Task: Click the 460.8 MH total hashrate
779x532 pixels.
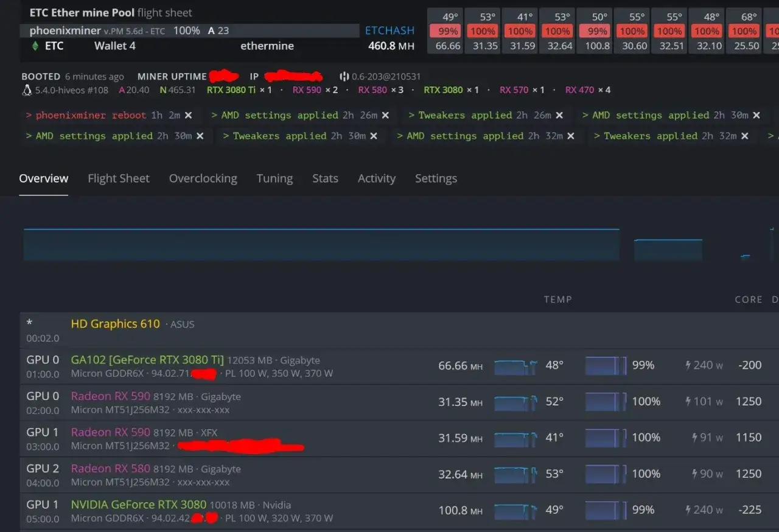Action: 391,46
